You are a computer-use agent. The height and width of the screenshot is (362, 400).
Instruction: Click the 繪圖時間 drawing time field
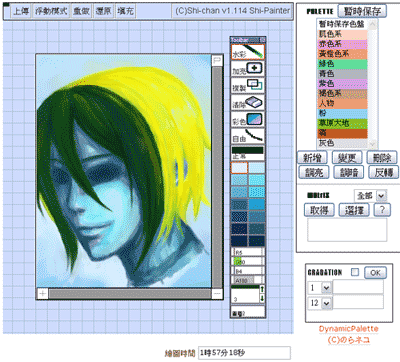point(244,353)
